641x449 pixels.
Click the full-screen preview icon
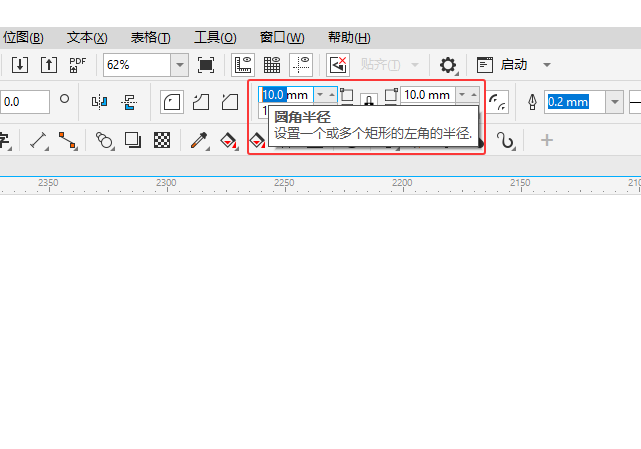click(206, 65)
